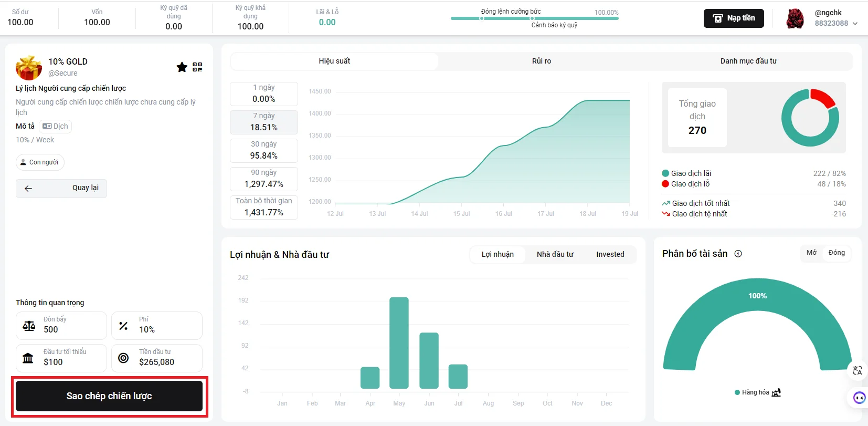Viewport: 868px width, 426px height.
Task: Select the 7 ngày period
Action: pyautogui.click(x=264, y=122)
